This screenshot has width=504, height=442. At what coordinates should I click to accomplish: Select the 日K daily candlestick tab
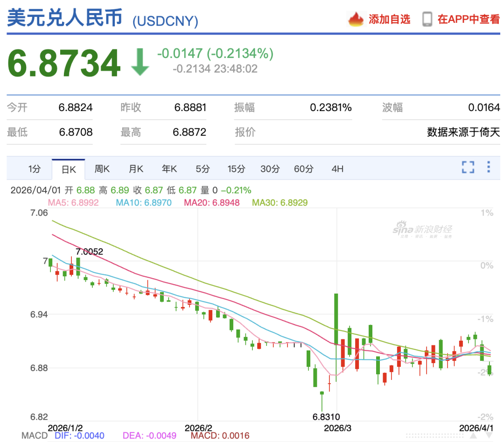tap(69, 169)
